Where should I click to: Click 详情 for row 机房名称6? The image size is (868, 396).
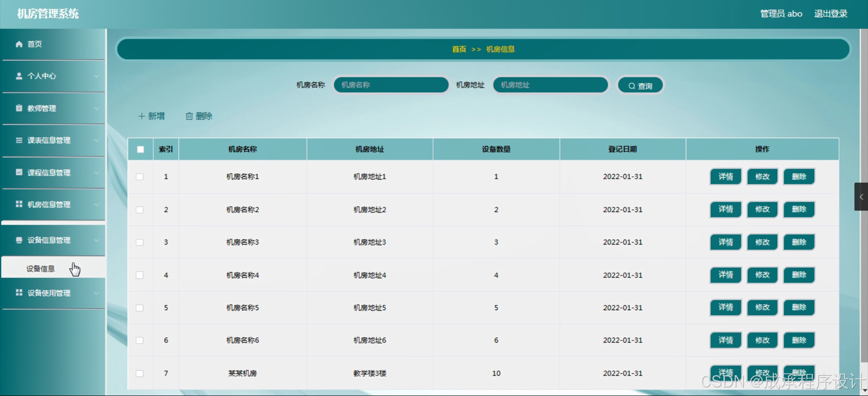[x=726, y=340]
